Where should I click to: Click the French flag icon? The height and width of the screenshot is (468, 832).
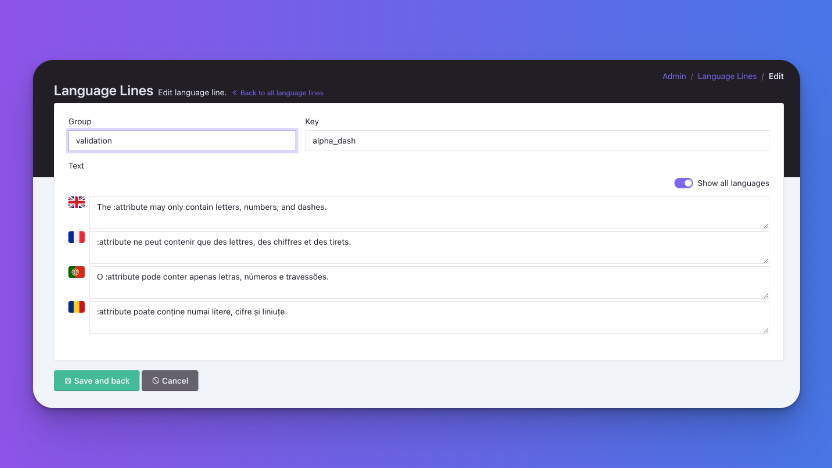point(76,237)
